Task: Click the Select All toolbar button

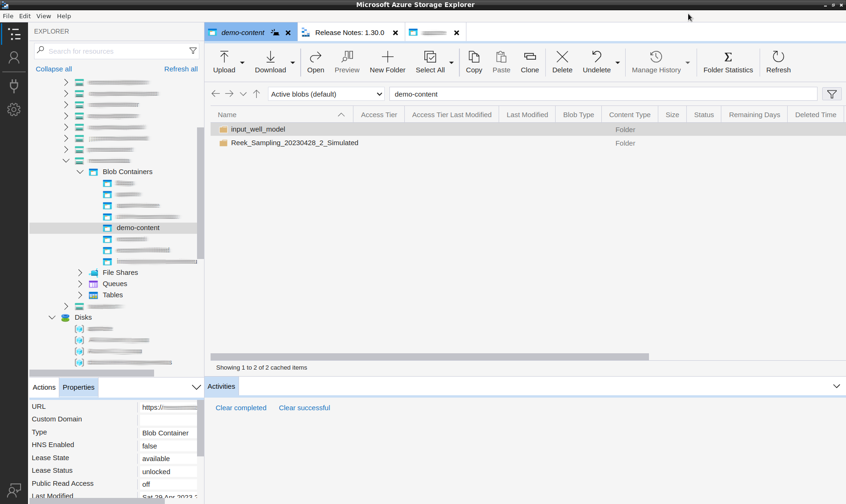Action: [430, 62]
